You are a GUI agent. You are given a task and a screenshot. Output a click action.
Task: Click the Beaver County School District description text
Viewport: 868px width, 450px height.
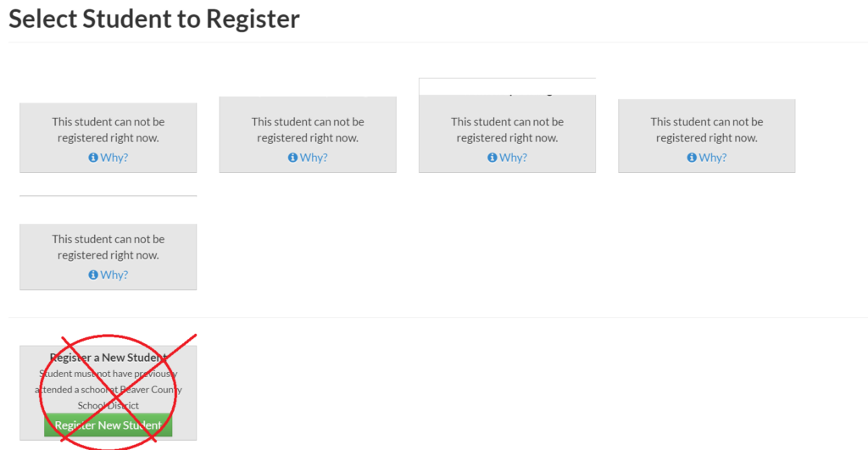click(108, 390)
